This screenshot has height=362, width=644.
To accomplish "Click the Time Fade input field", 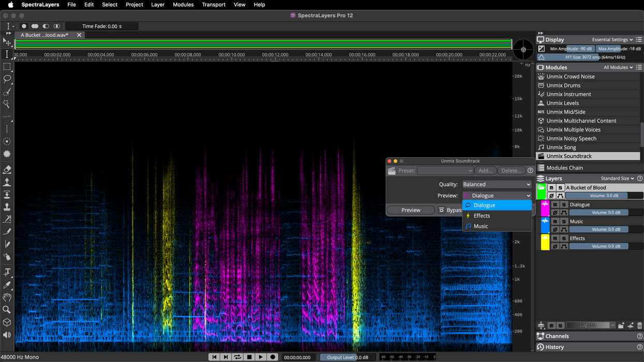I will pyautogui.click(x=101, y=26).
